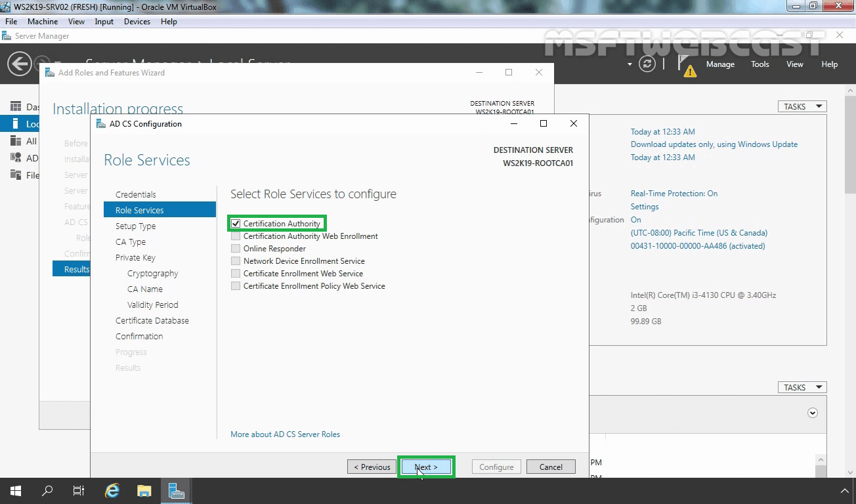This screenshot has width=856, height=504.
Task: Open File Explorer from the taskbar
Action: (144, 490)
